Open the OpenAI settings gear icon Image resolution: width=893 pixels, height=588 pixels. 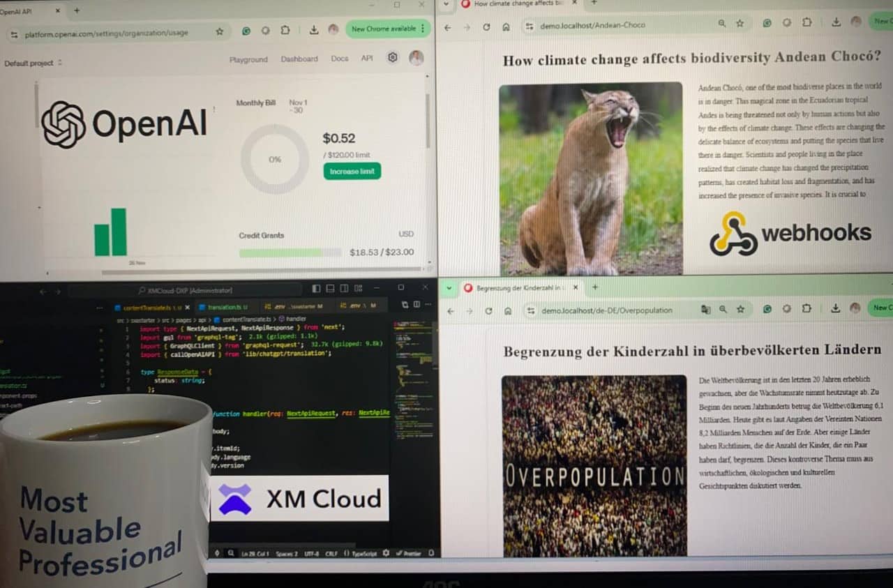point(393,58)
